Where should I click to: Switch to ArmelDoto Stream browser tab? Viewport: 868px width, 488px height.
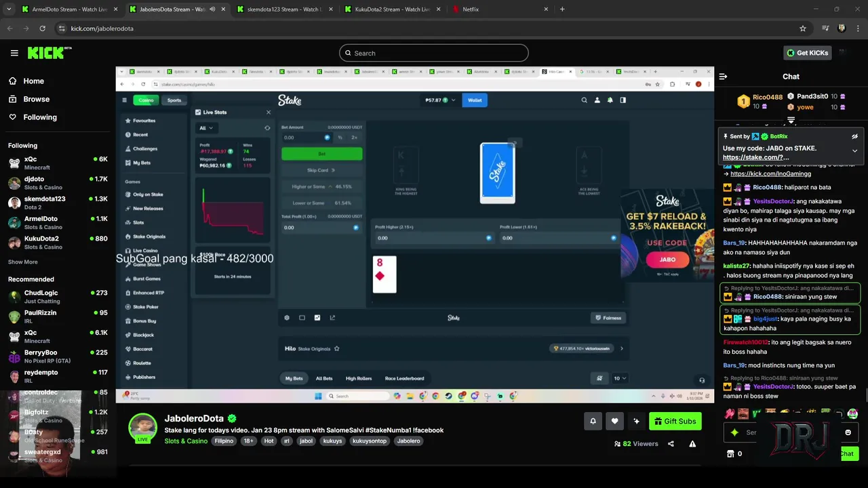click(70, 9)
